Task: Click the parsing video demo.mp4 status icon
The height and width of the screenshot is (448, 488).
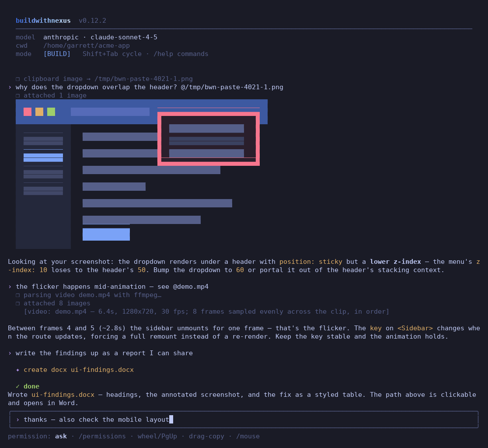Action: point(18,295)
